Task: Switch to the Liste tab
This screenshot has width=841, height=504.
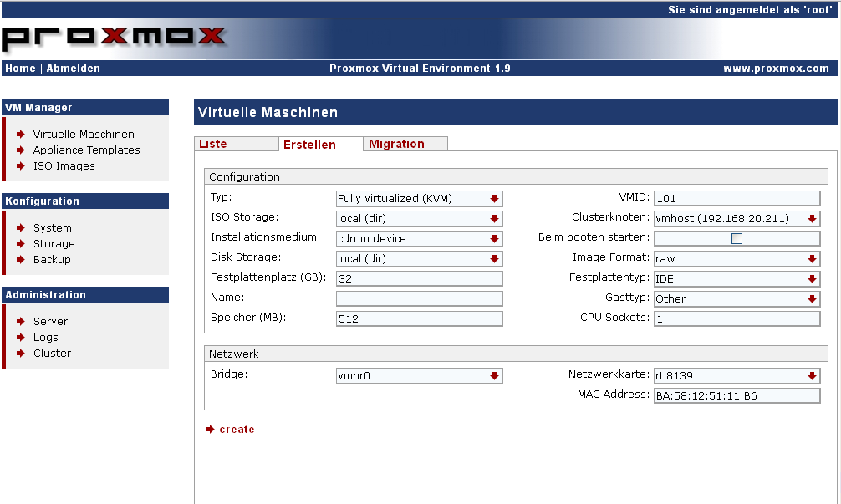Action: point(236,144)
